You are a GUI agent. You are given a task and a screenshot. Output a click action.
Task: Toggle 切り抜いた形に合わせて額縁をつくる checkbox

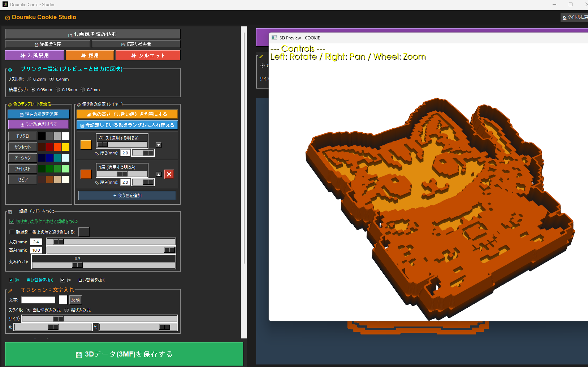[x=12, y=222]
